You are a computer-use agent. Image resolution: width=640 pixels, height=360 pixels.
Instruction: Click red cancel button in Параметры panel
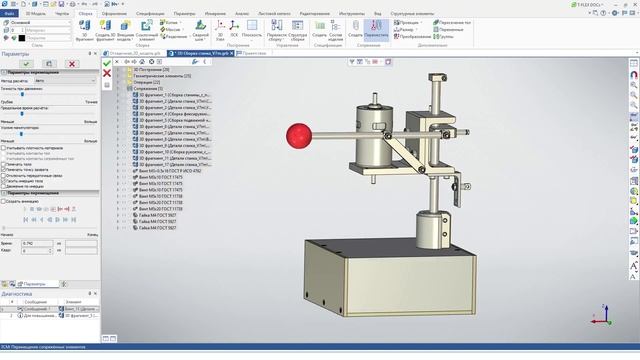[72, 64]
